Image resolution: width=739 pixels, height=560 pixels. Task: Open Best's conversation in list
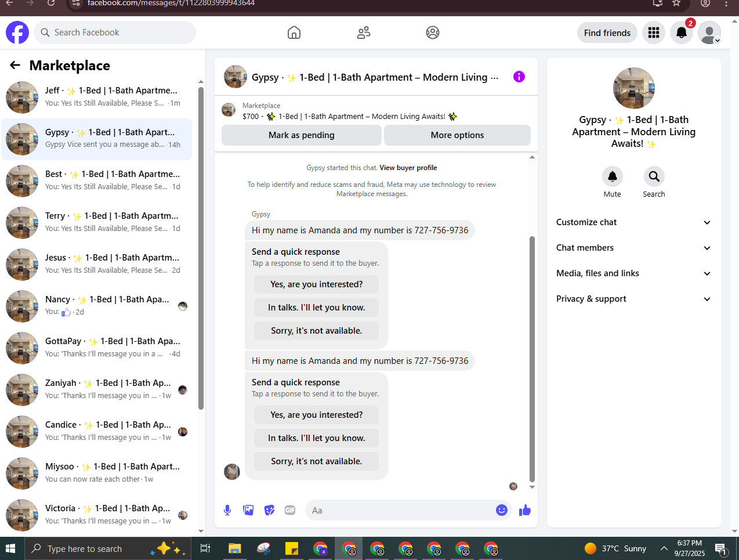click(97, 181)
